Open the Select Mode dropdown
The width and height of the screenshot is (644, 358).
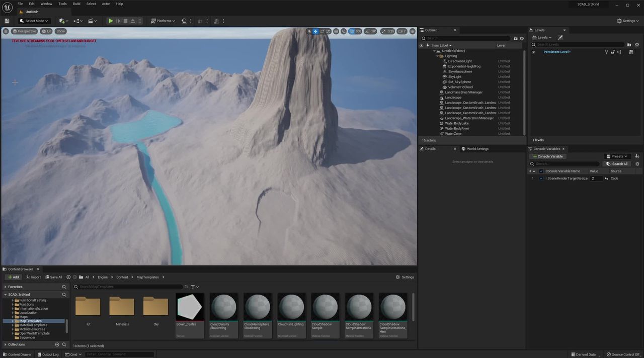pos(34,21)
